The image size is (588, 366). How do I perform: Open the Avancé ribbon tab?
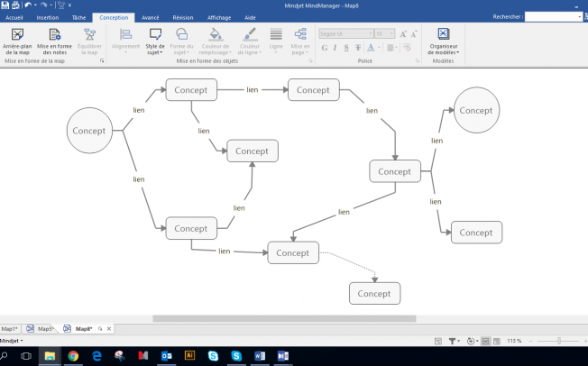[x=151, y=17]
